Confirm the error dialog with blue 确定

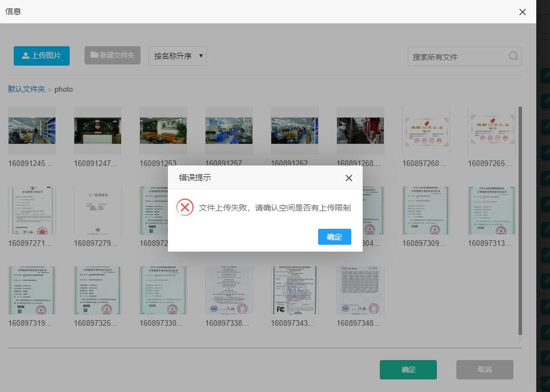[335, 237]
